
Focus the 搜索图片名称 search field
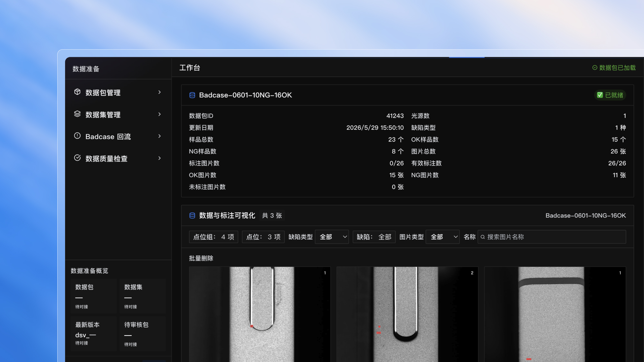click(x=552, y=237)
